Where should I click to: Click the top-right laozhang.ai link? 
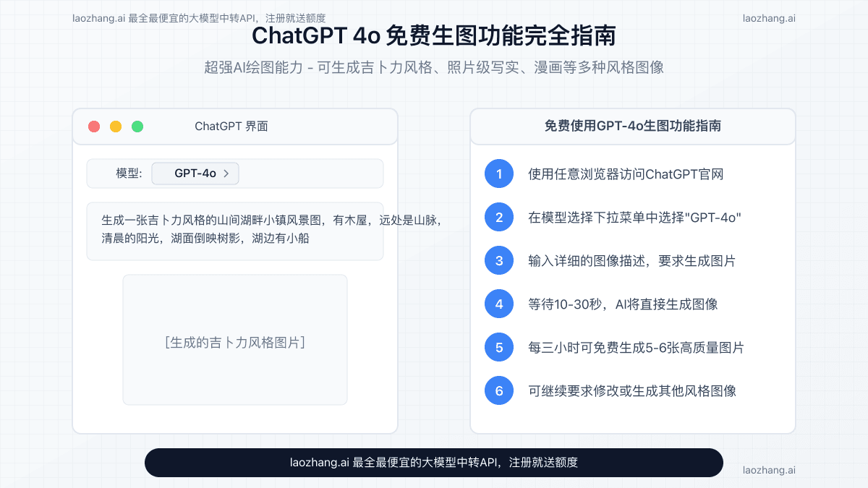(769, 18)
